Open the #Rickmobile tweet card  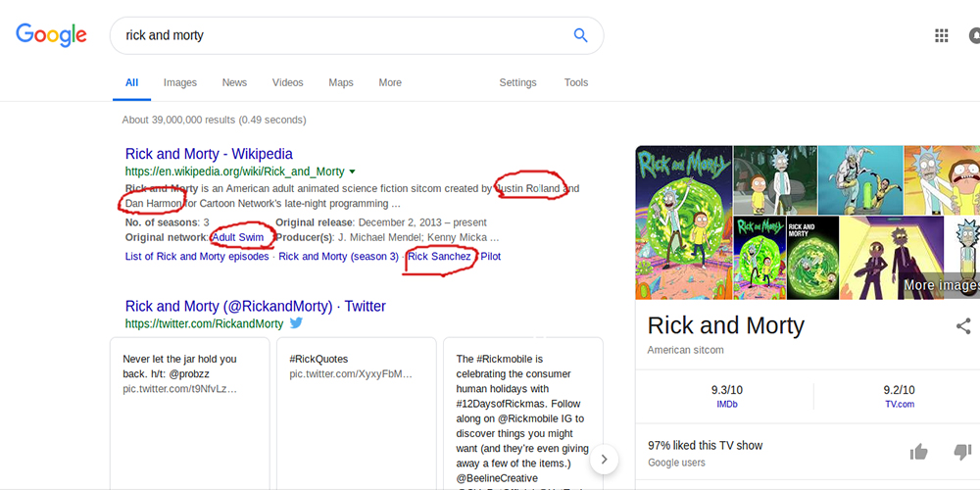tap(523, 414)
